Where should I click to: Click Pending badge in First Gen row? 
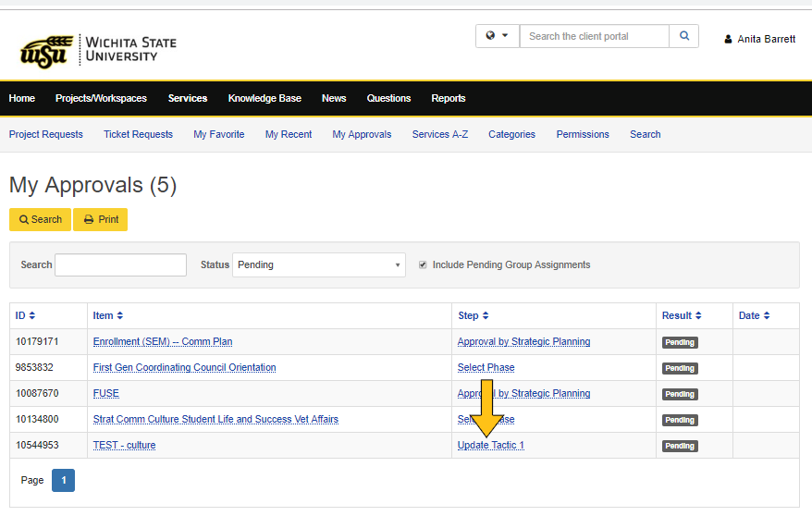pyautogui.click(x=680, y=368)
